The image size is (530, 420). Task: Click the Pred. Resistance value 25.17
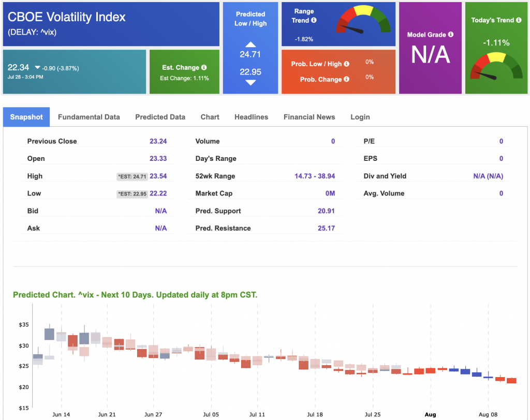coord(326,228)
